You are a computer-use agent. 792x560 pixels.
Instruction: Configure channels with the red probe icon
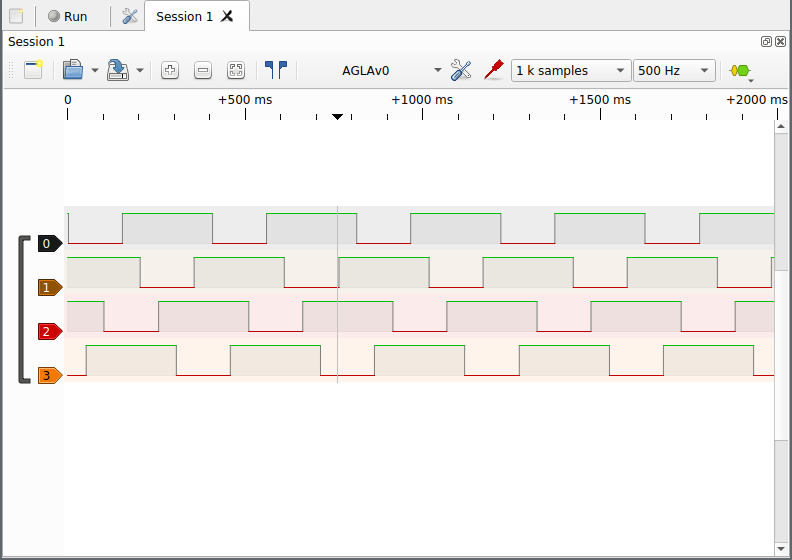coord(493,70)
